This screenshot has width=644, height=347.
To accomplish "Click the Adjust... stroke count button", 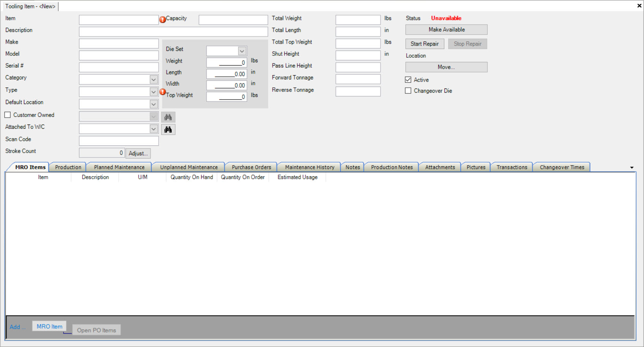I will (x=138, y=153).
